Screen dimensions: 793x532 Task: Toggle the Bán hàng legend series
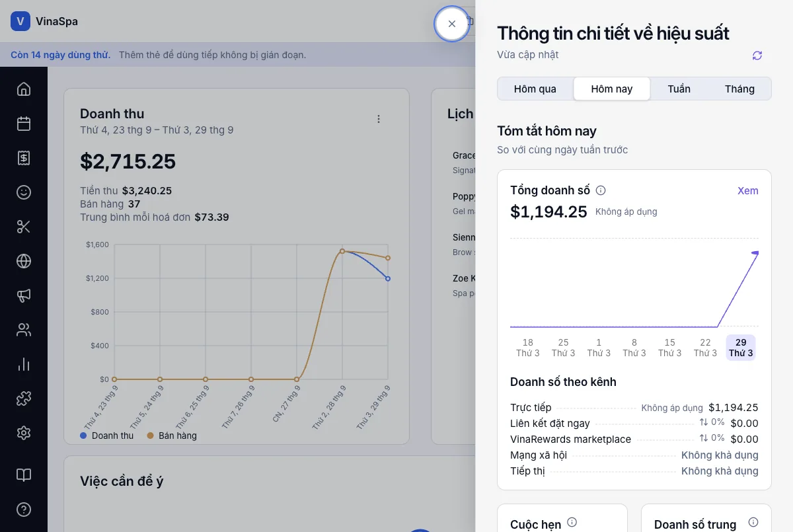click(x=172, y=436)
